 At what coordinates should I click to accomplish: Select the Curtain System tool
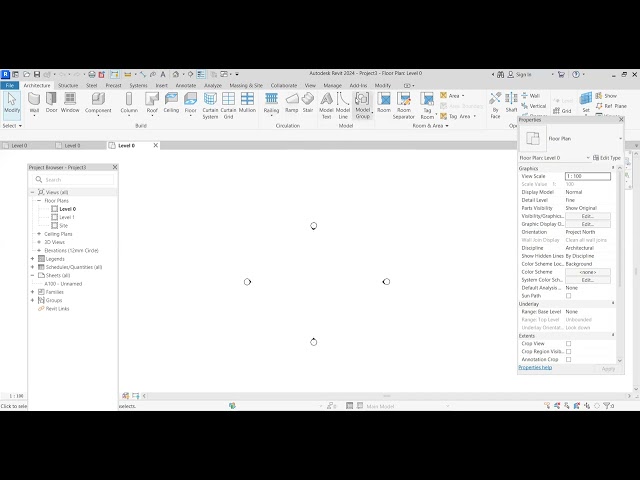pos(210,105)
